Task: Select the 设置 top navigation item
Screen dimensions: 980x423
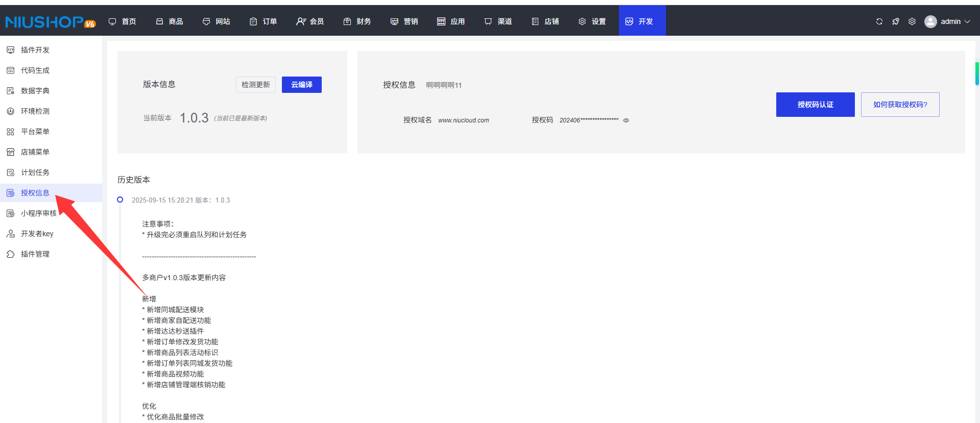Action: pos(592,21)
